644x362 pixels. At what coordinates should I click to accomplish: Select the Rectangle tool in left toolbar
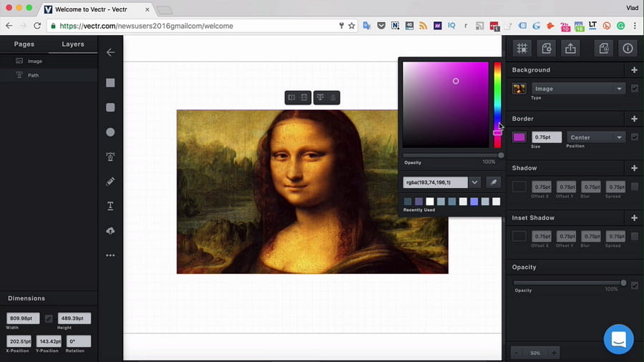pyautogui.click(x=110, y=83)
